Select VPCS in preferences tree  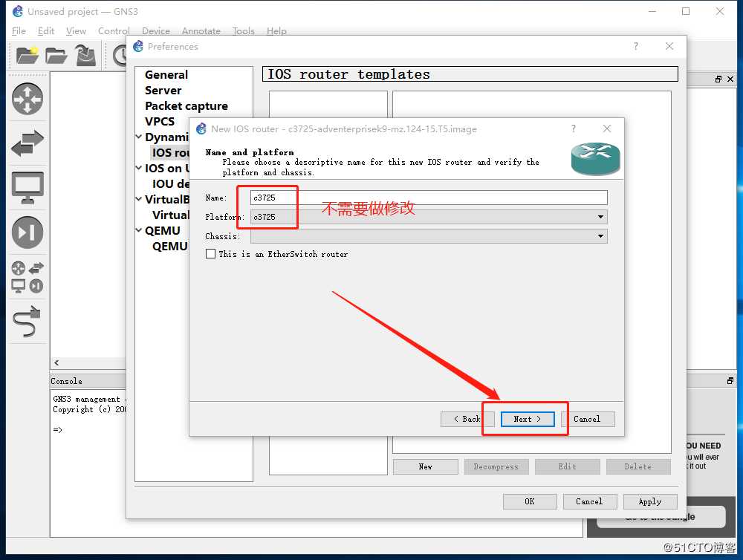160,122
